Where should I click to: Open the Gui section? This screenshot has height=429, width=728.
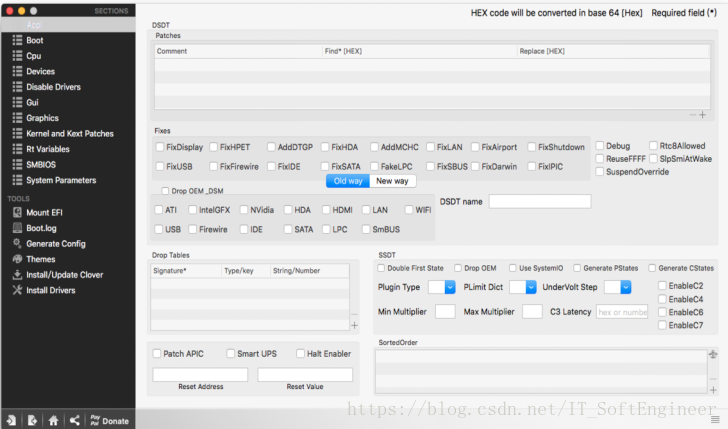(32, 103)
